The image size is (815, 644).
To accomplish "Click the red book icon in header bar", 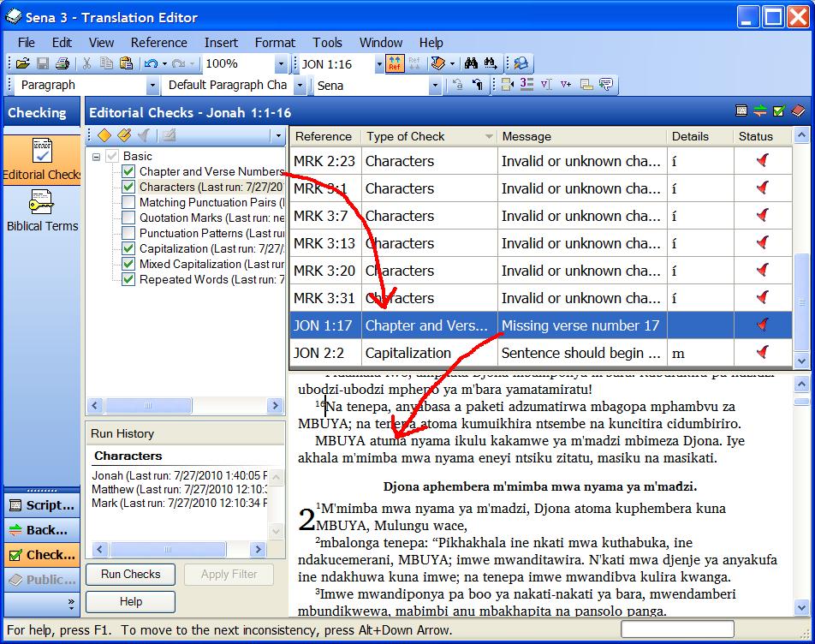I will tap(798, 110).
